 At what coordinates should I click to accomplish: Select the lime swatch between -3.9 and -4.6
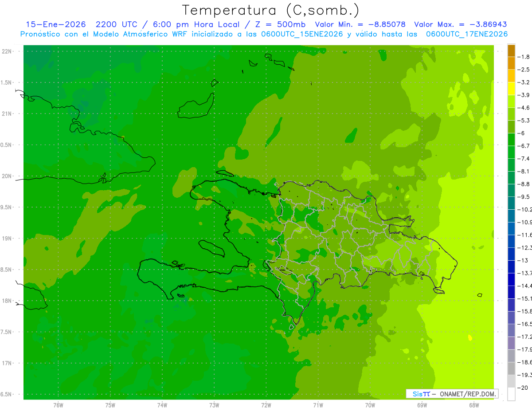pyautogui.click(x=511, y=102)
